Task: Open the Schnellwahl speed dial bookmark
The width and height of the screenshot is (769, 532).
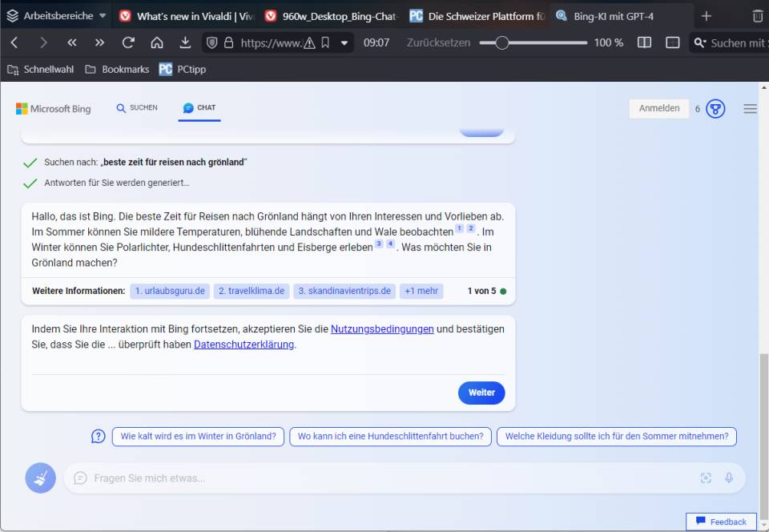Action: (x=41, y=70)
